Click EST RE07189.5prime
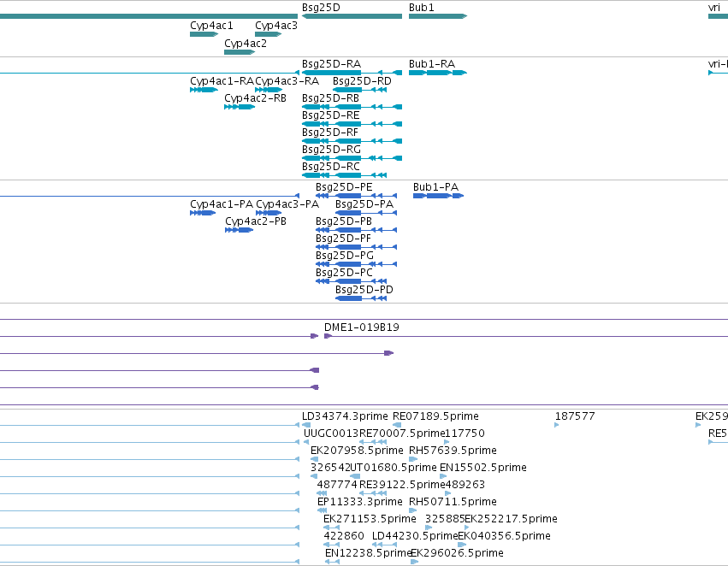 (x=435, y=416)
